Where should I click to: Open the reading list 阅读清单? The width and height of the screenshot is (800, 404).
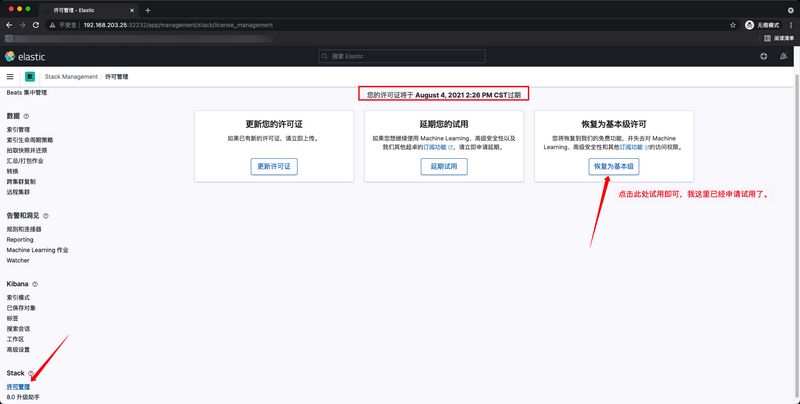tap(779, 38)
